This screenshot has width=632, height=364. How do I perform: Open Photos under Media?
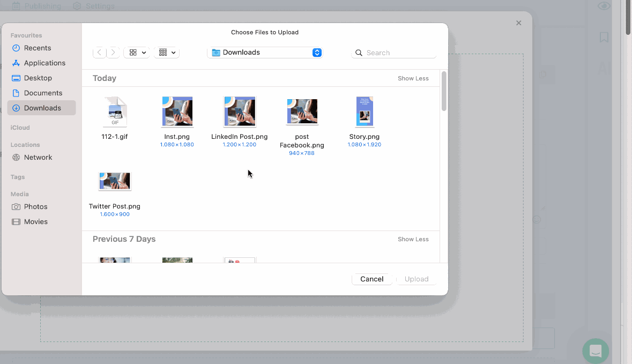click(x=35, y=206)
